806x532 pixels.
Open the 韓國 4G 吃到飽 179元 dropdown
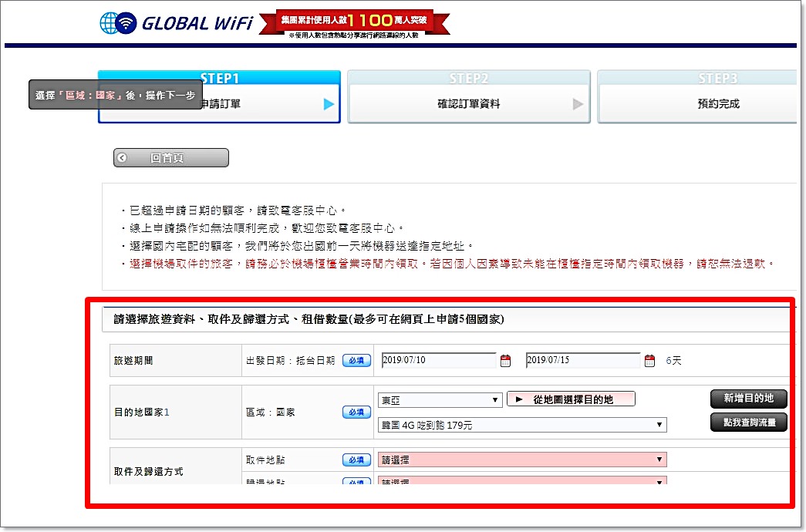pos(522,425)
